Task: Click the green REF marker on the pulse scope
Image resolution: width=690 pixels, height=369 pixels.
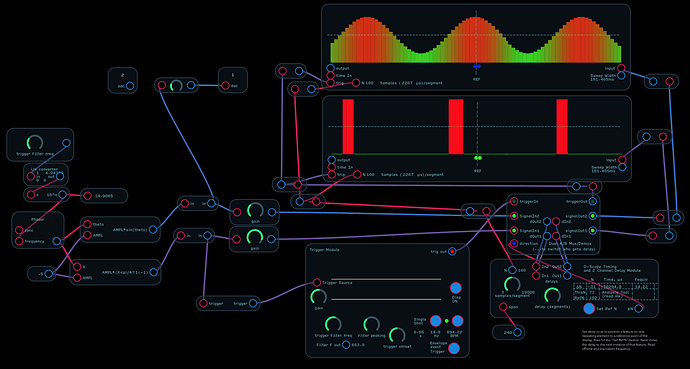Action: pyautogui.click(x=478, y=158)
